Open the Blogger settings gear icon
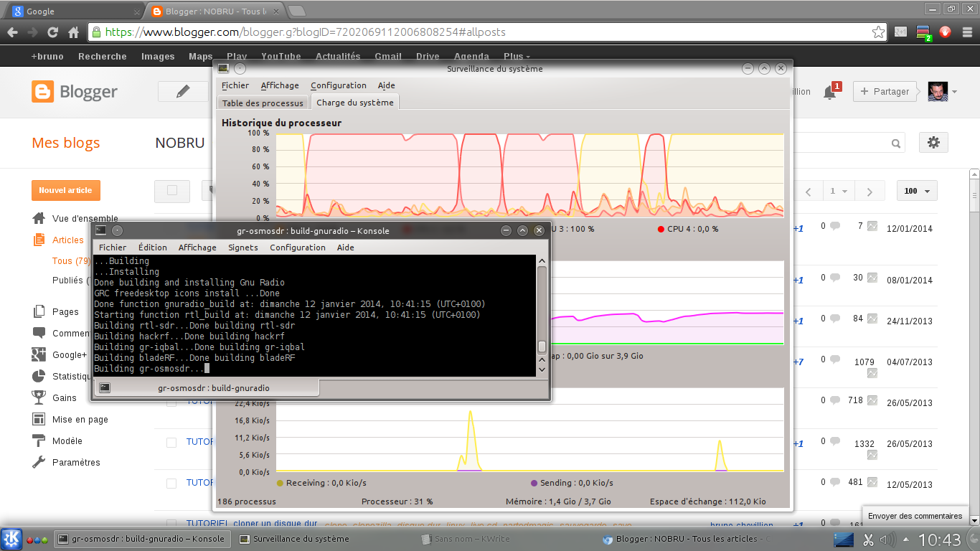980x551 pixels. tap(933, 143)
